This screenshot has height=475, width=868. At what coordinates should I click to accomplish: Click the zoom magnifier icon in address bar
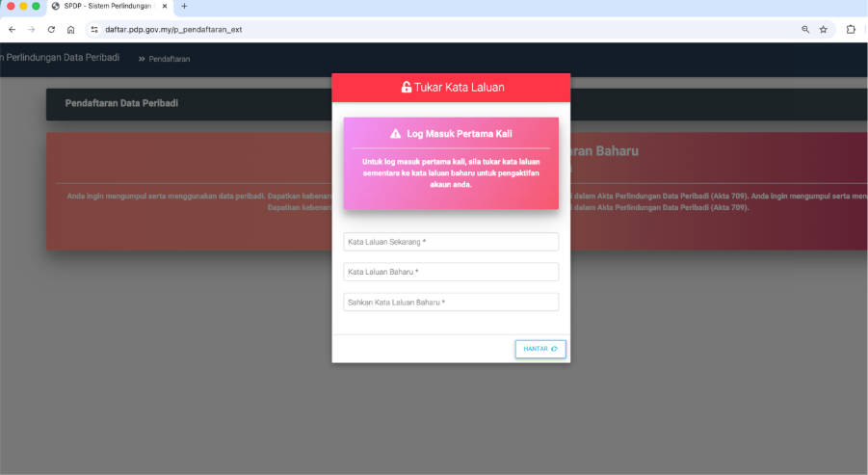(805, 29)
